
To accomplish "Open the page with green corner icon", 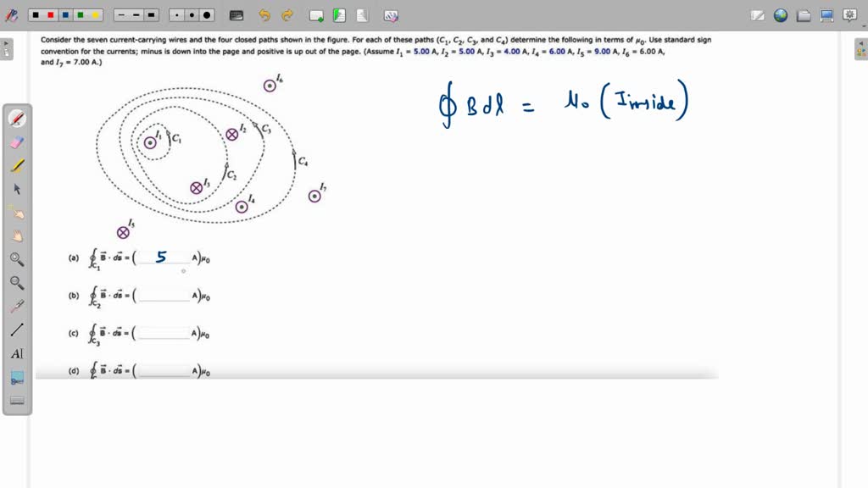I will coord(339,15).
